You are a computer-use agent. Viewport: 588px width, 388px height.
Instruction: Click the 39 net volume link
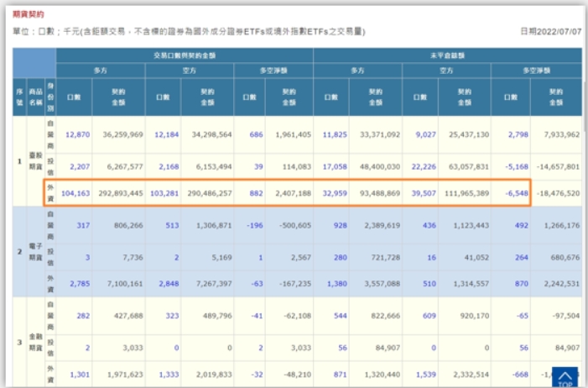pos(258,166)
